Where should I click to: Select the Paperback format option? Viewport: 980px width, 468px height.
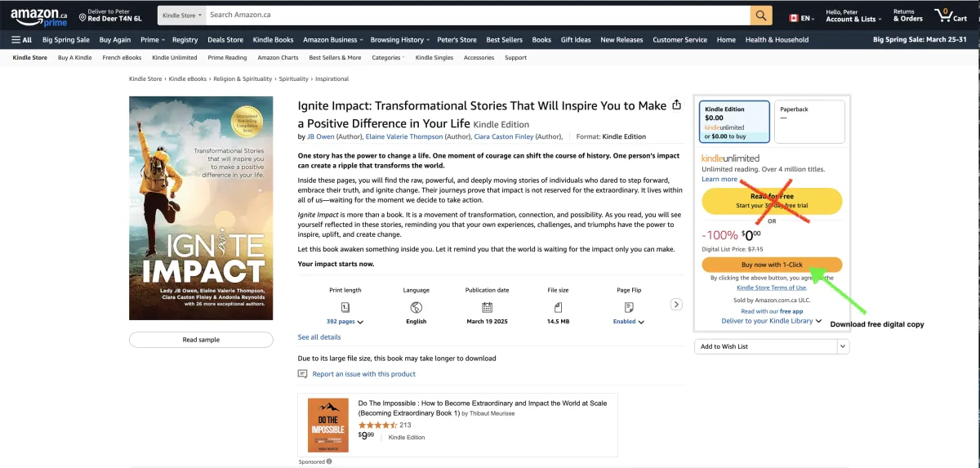click(809, 121)
